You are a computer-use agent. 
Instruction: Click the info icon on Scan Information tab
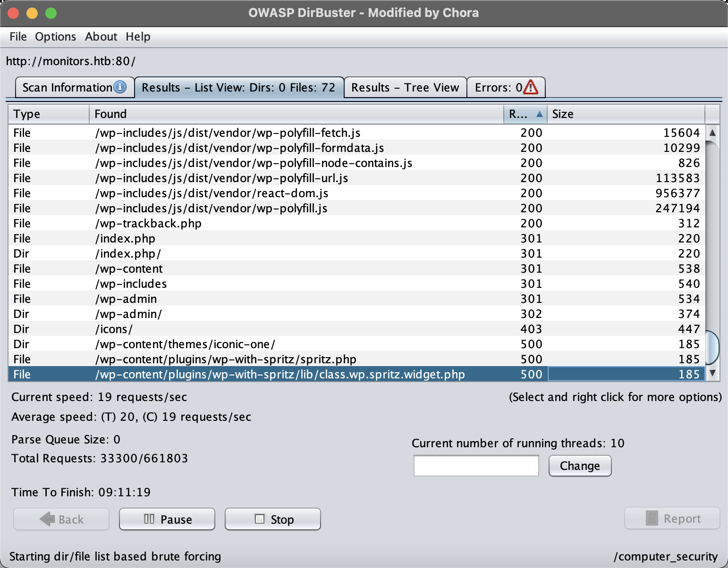click(120, 87)
